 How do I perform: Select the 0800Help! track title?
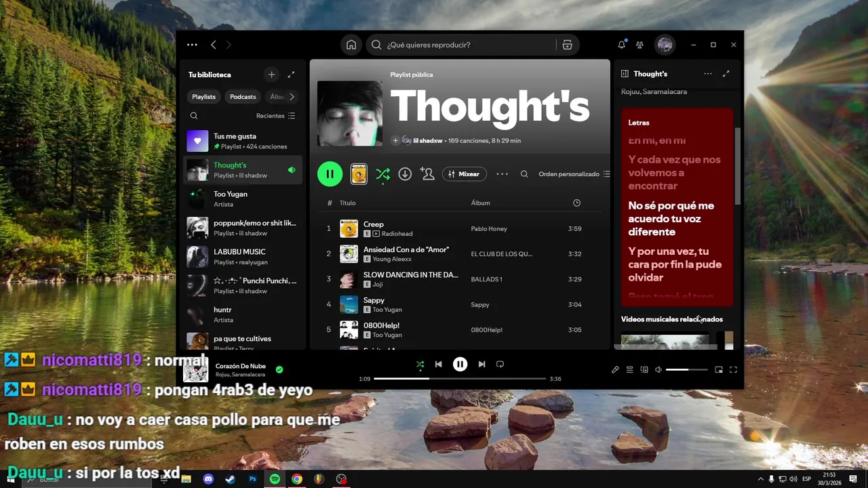(381, 325)
